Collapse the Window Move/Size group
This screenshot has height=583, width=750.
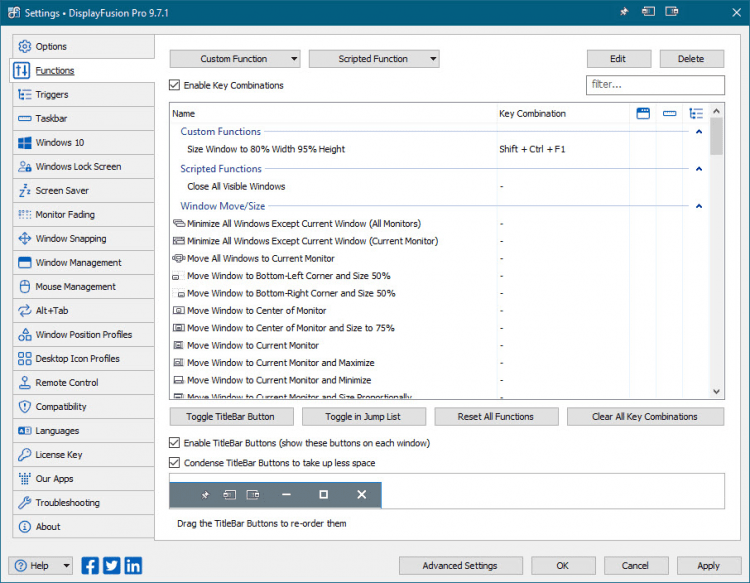point(699,206)
